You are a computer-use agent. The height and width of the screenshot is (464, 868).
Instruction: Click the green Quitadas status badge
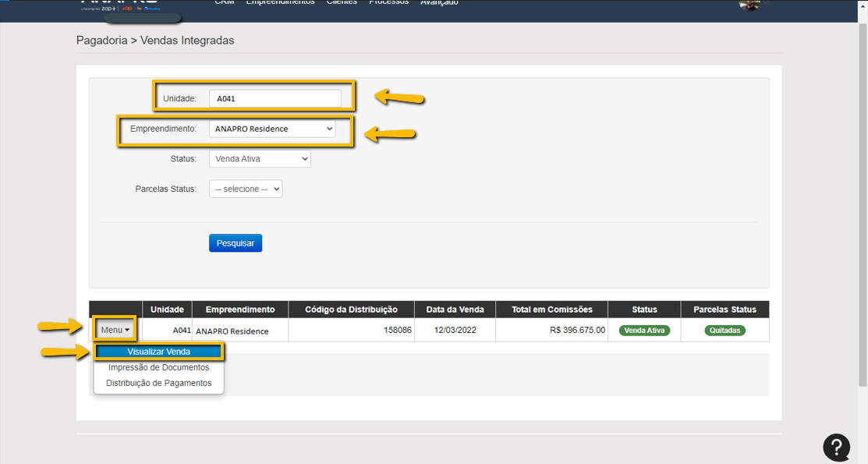click(725, 331)
